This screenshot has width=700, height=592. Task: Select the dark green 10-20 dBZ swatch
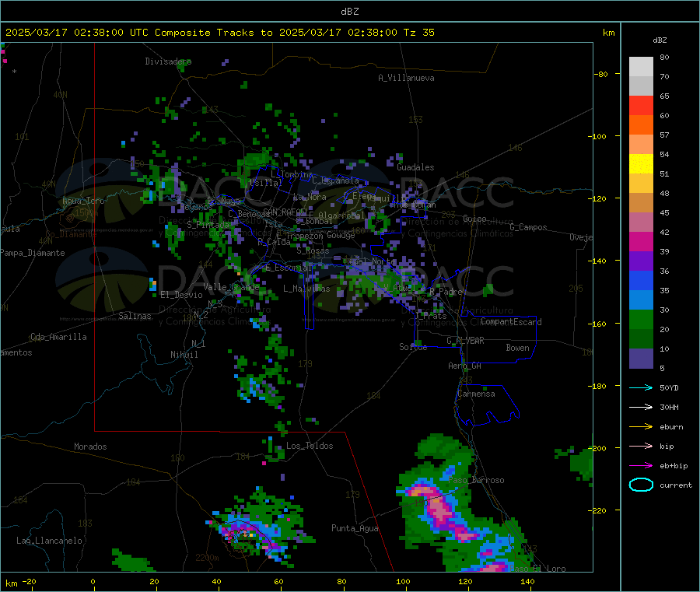click(641, 339)
